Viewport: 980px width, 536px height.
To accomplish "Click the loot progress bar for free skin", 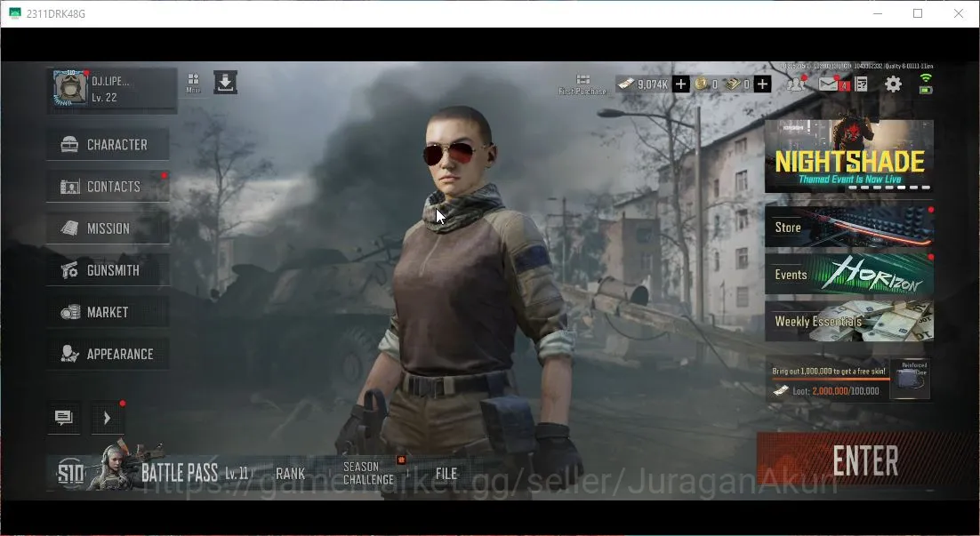I will click(x=830, y=380).
